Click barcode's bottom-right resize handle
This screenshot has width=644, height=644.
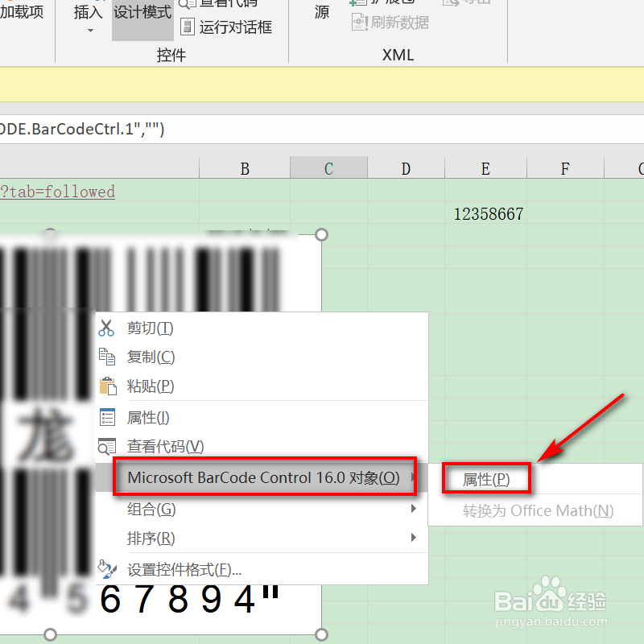pyautogui.click(x=321, y=634)
